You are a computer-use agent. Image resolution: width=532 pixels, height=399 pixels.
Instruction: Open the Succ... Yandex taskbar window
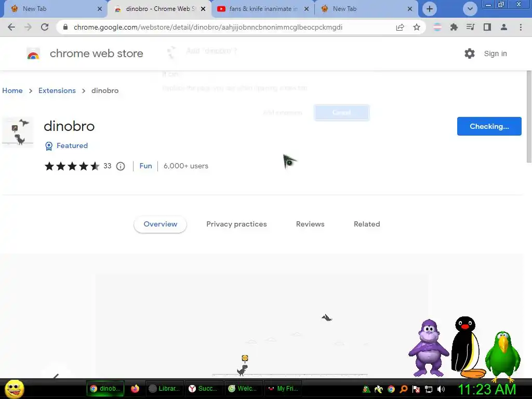point(204,389)
